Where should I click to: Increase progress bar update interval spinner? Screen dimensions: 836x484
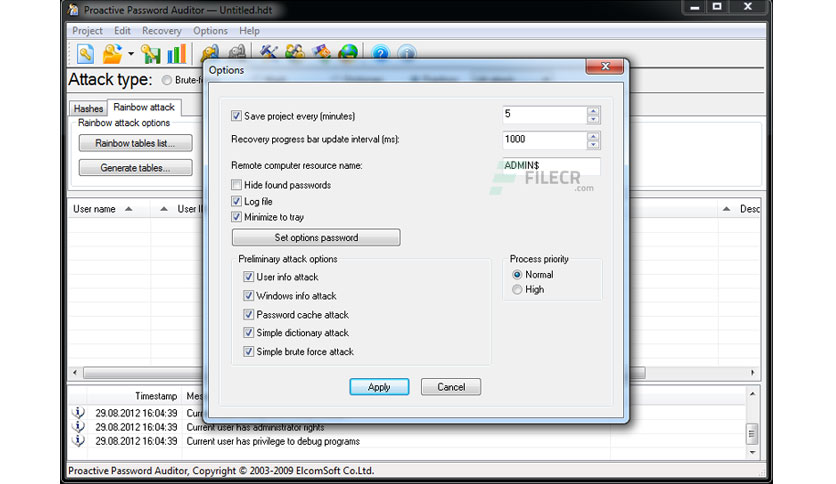pos(593,136)
